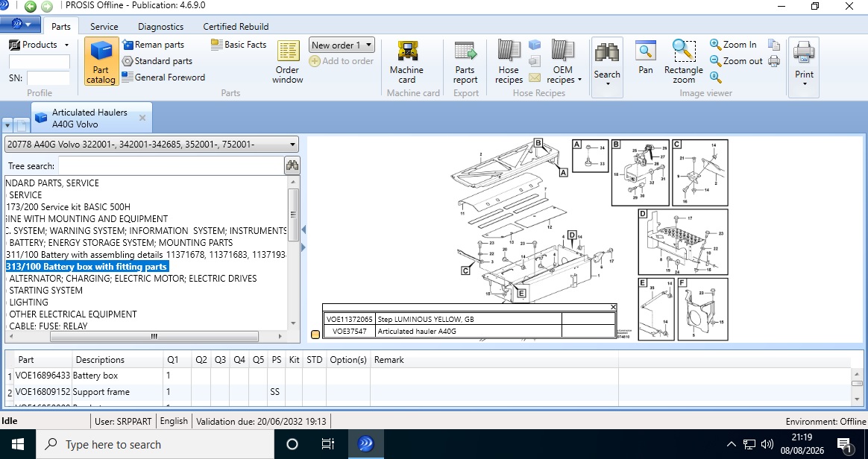Click the green back arrow in title bar

pos(31,6)
